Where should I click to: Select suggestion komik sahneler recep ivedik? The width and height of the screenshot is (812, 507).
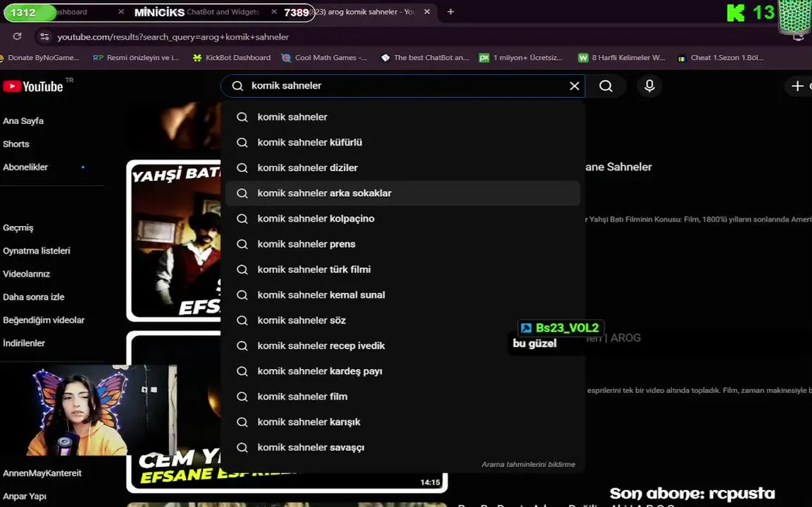(x=403, y=346)
